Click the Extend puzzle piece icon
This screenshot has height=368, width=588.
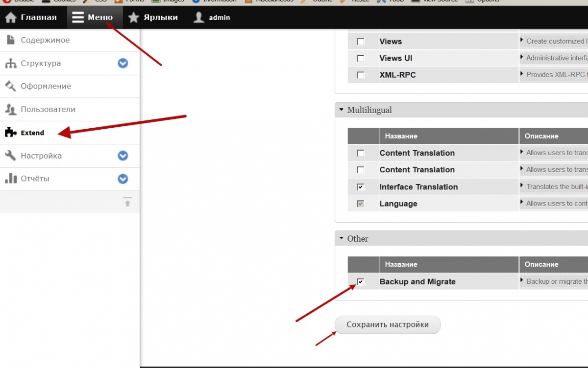coord(11,133)
